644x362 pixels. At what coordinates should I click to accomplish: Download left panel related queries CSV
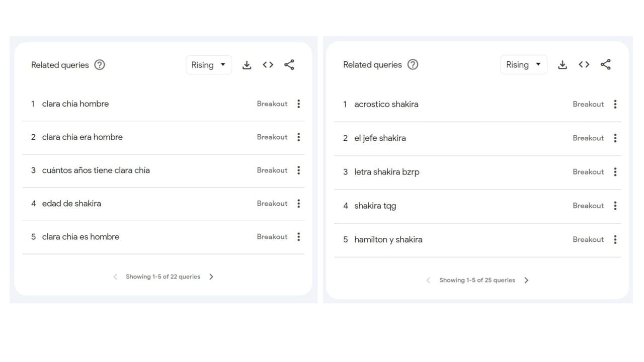(x=247, y=65)
